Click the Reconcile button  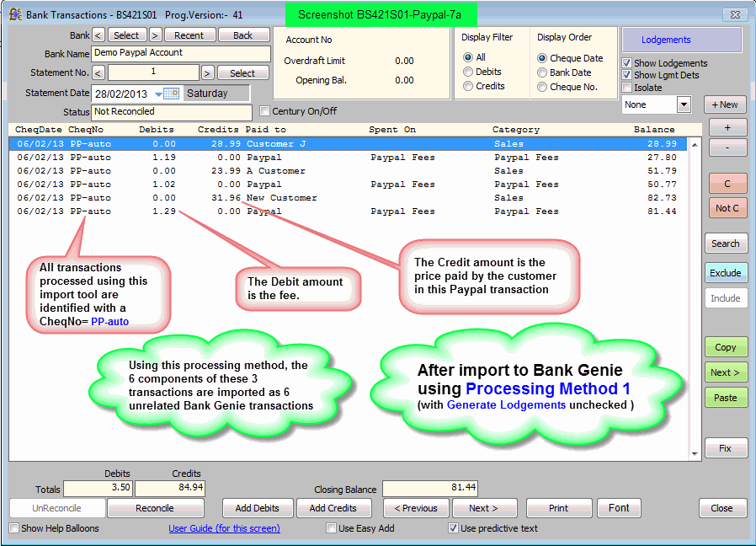click(x=155, y=508)
